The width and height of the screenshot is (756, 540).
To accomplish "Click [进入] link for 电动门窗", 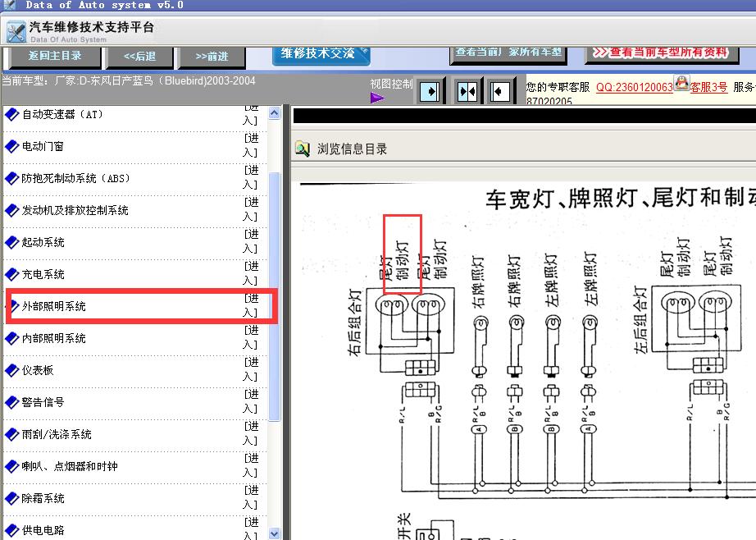I will pyautogui.click(x=250, y=145).
